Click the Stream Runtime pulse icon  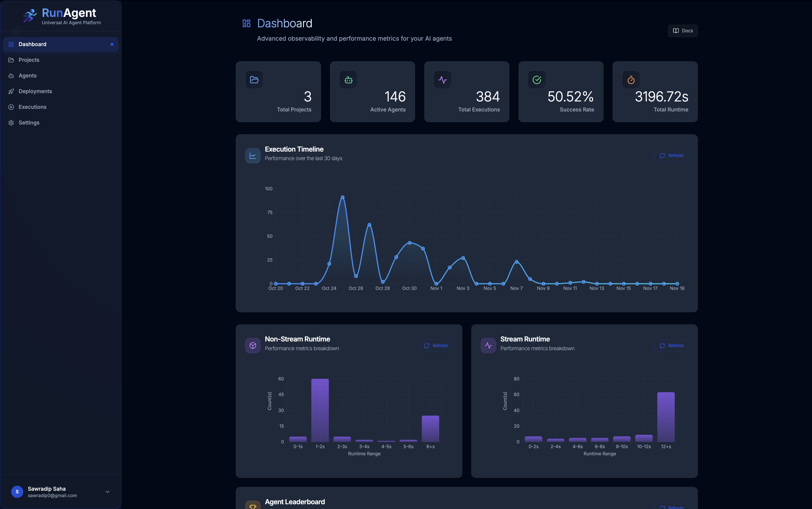(488, 346)
